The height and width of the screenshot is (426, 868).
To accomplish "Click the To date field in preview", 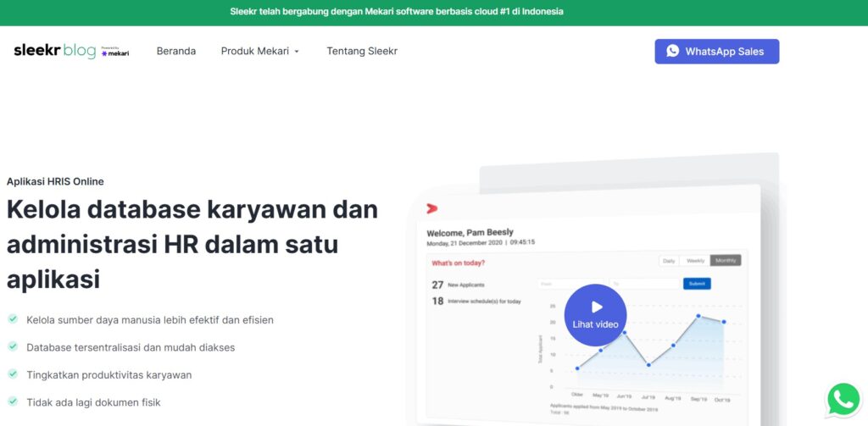I will coord(644,284).
